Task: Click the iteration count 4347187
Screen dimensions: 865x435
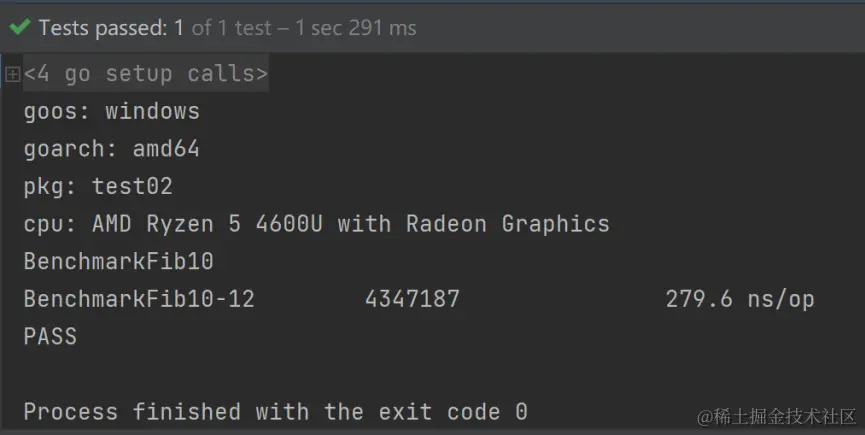Action: [x=412, y=299]
